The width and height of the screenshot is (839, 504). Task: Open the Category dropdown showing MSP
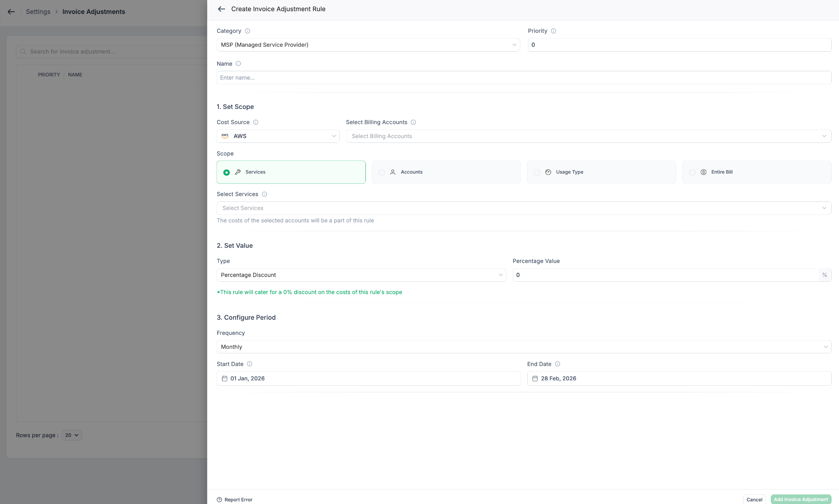pos(368,45)
